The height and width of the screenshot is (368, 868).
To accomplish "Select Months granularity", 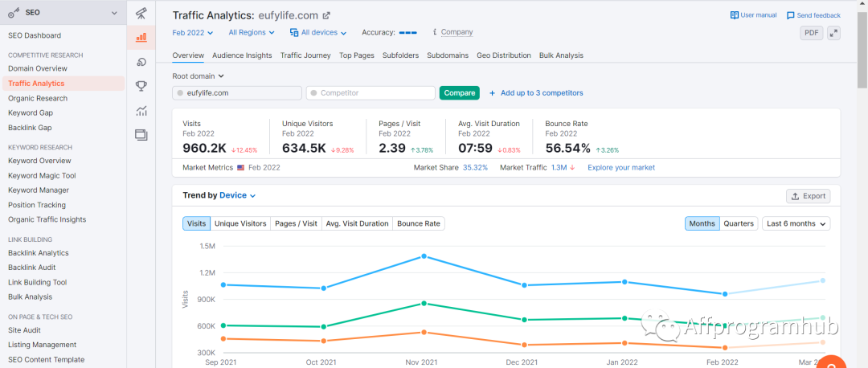I will click(x=702, y=223).
